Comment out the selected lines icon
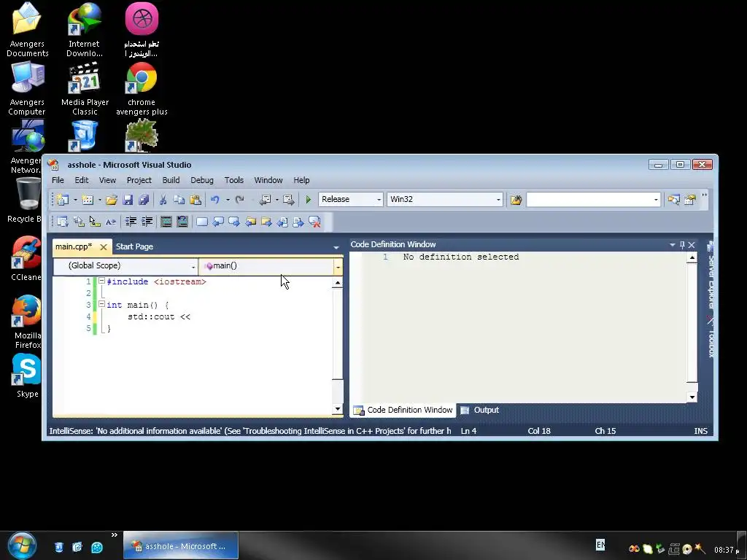Image resolution: width=747 pixels, height=560 pixels. 166,222
